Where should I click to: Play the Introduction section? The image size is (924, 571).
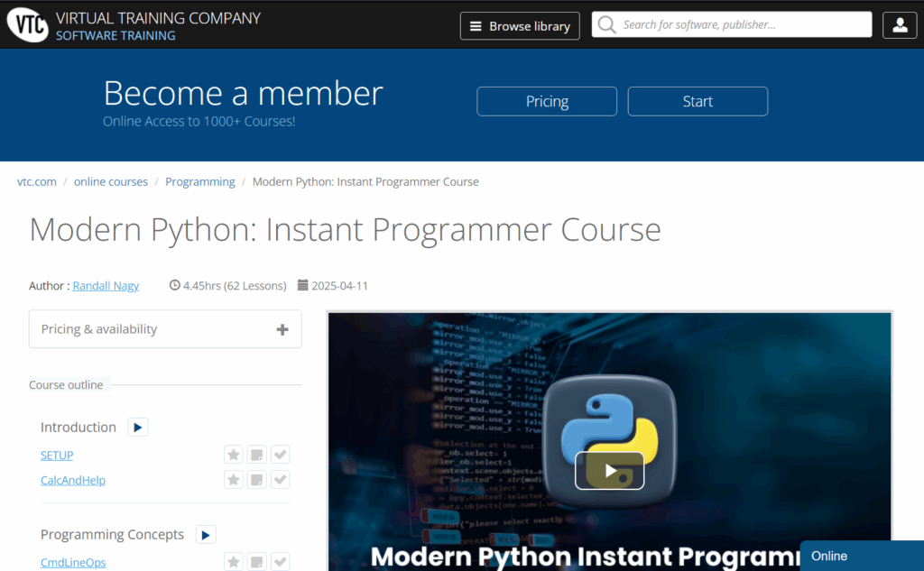[138, 428]
